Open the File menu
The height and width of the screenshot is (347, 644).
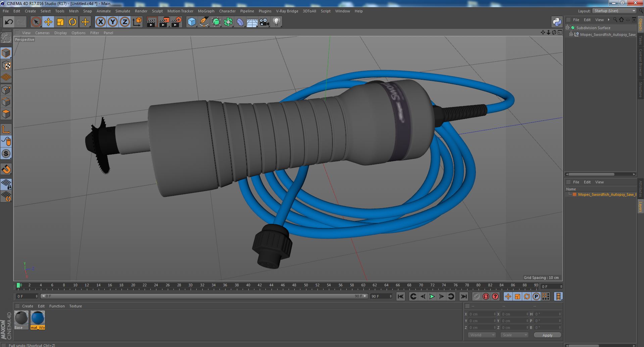[x=6, y=11]
